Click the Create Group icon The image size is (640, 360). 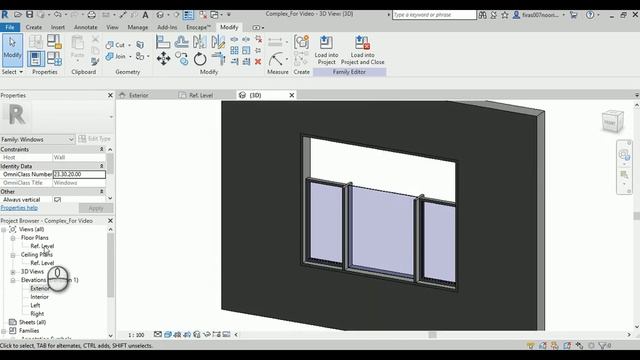[x=302, y=42]
